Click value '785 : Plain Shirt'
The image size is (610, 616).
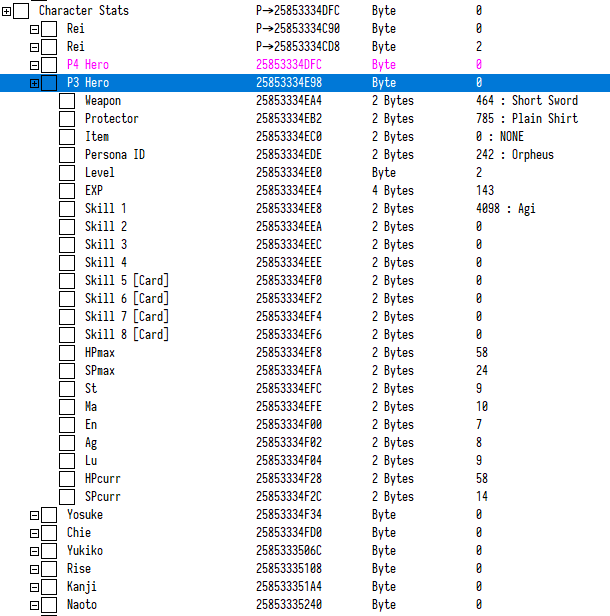(527, 119)
